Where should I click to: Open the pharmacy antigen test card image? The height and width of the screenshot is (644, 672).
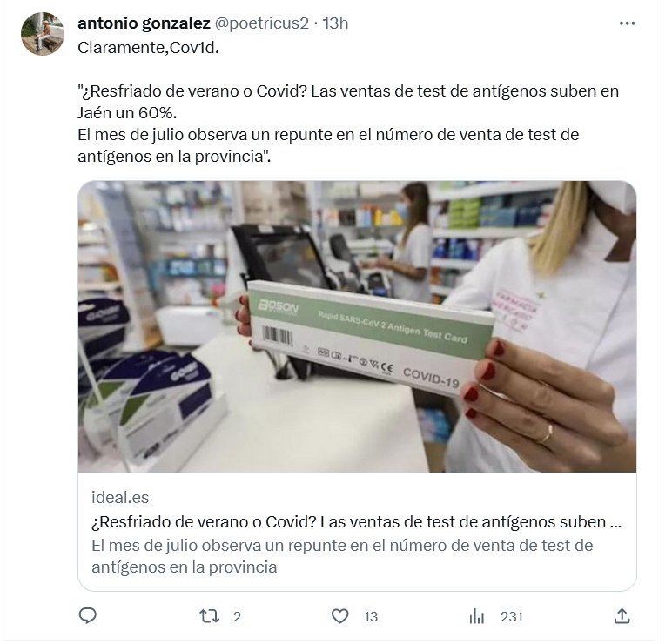(357, 327)
